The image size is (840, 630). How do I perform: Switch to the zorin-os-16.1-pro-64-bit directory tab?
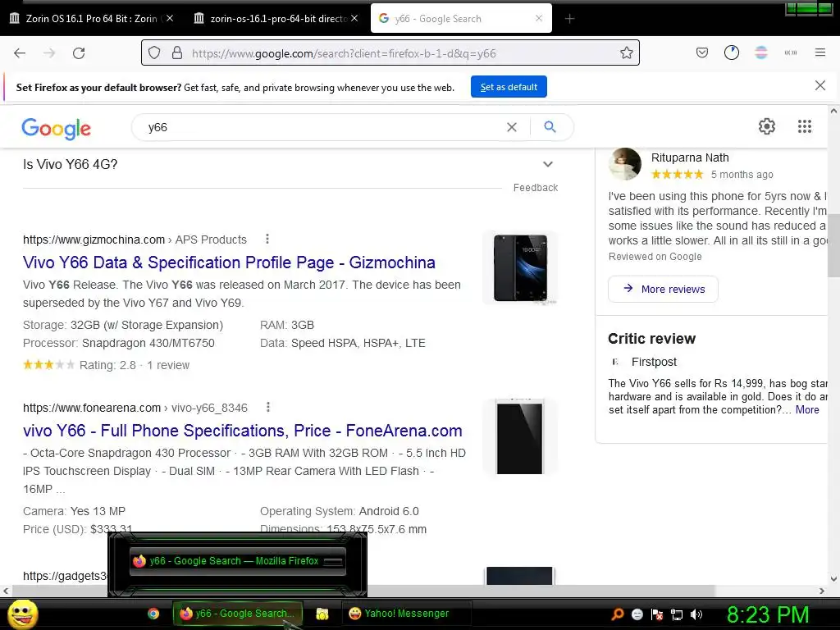coord(276,19)
